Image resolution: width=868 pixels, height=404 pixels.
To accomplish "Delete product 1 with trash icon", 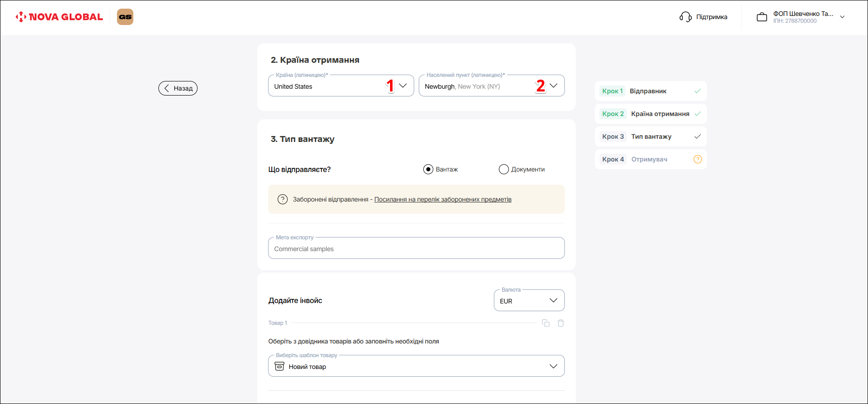I will click(561, 323).
